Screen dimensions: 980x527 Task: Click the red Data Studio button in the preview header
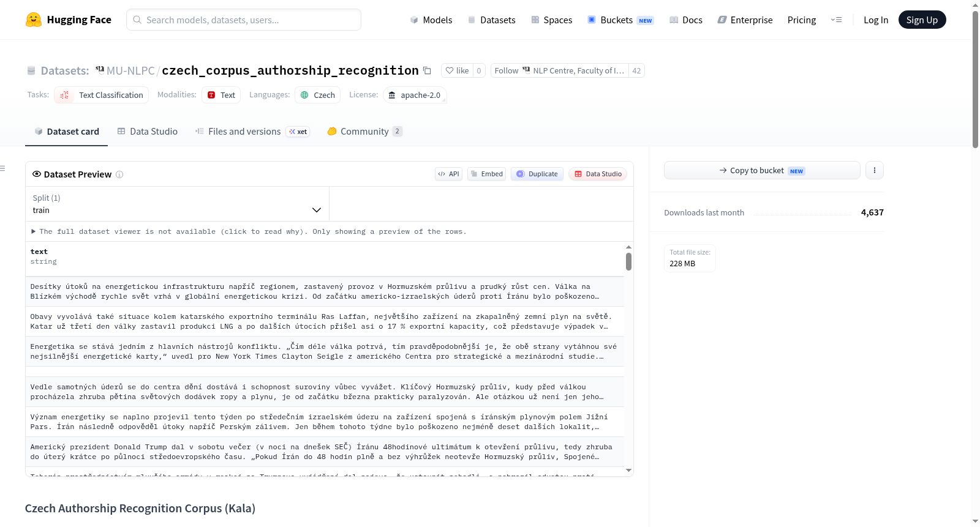tap(598, 174)
